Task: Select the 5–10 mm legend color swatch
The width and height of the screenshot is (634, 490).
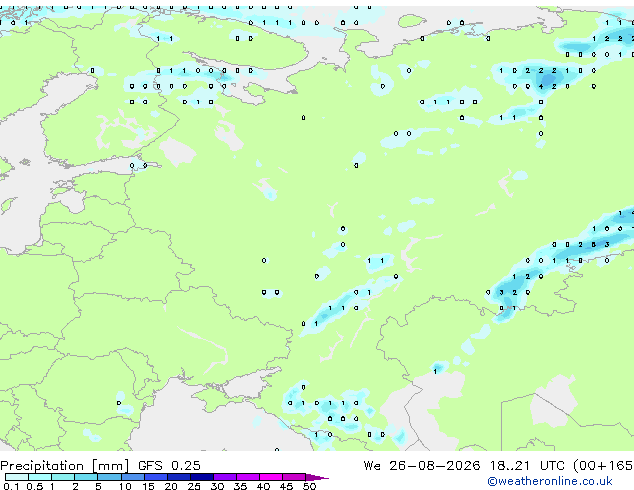Action: pyautogui.click(x=109, y=477)
